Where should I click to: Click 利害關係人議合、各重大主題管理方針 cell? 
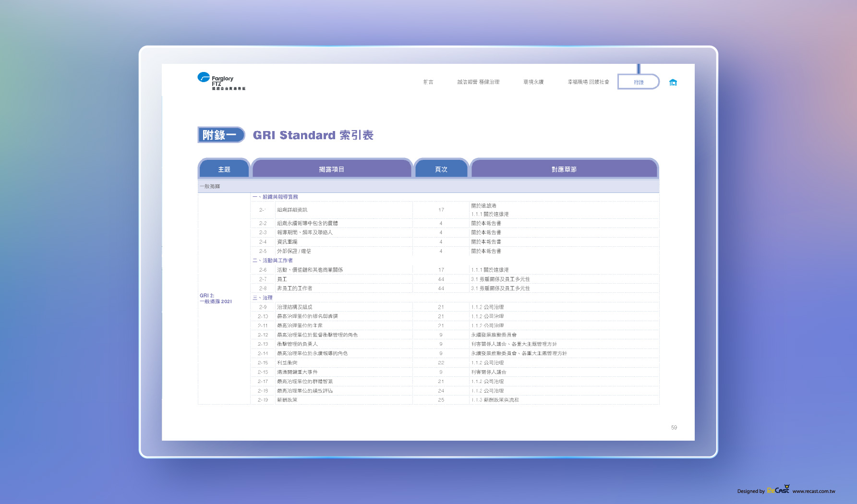[x=514, y=344]
